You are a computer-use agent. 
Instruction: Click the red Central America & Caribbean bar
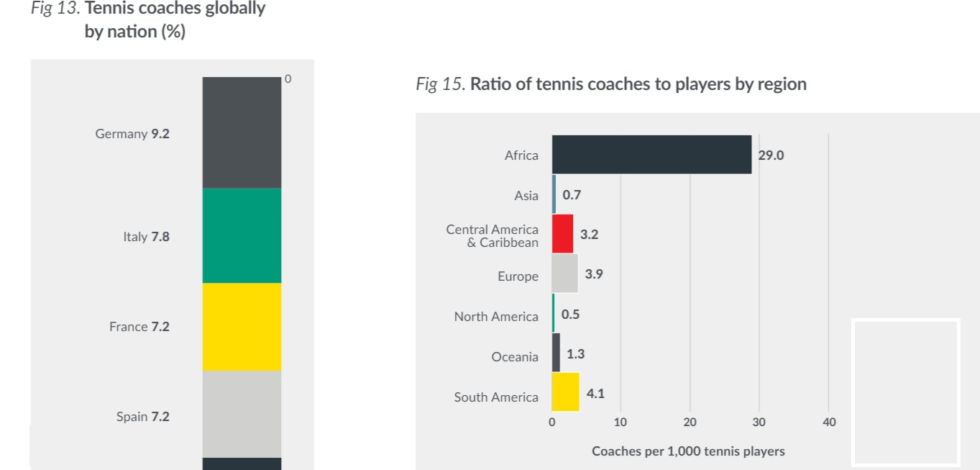562,234
